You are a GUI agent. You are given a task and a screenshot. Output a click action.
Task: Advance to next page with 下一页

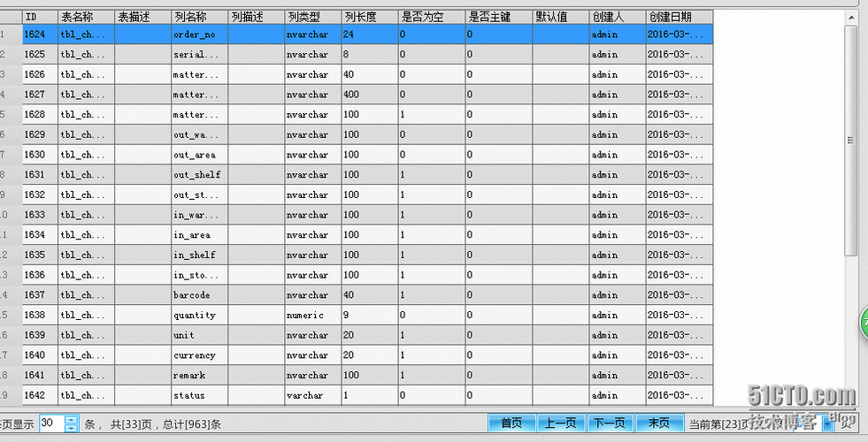click(610, 423)
